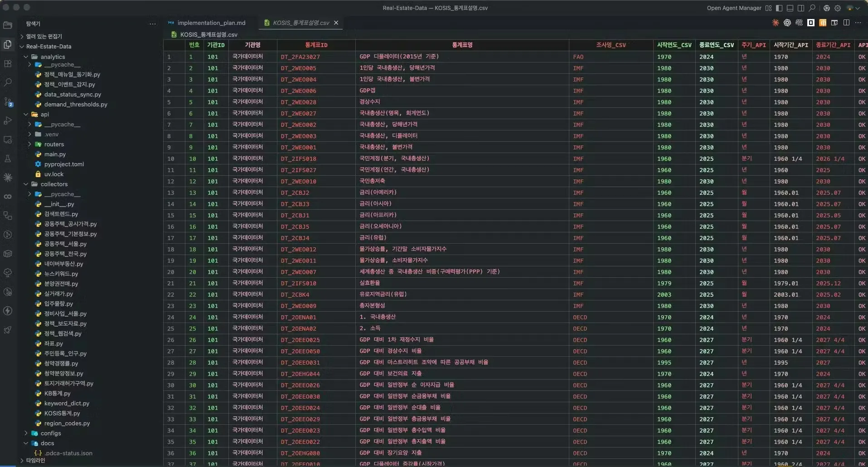Click the 통계표명 column header
This screenshot has height=467, width=868.
(x=462, y=45)
